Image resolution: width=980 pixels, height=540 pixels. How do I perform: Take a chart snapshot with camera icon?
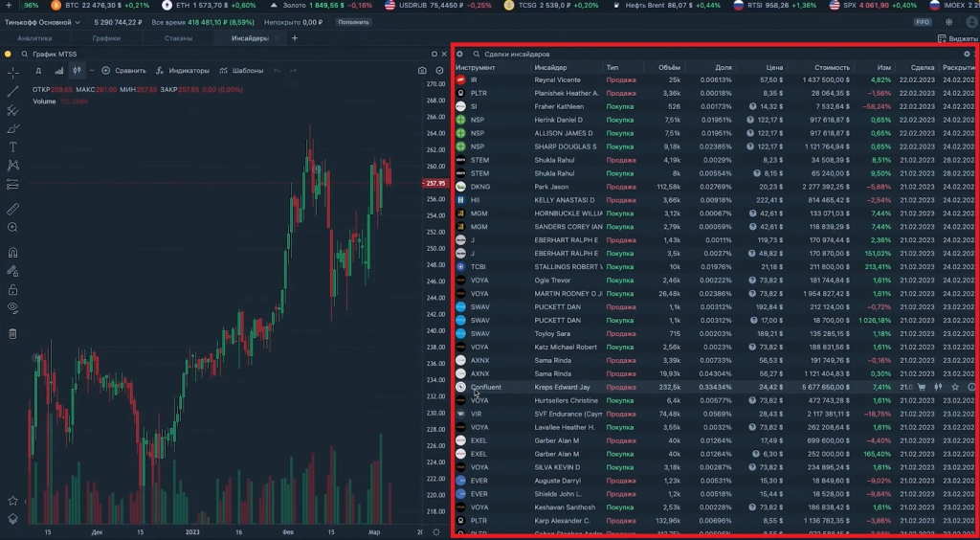click(x=422, y=71)
